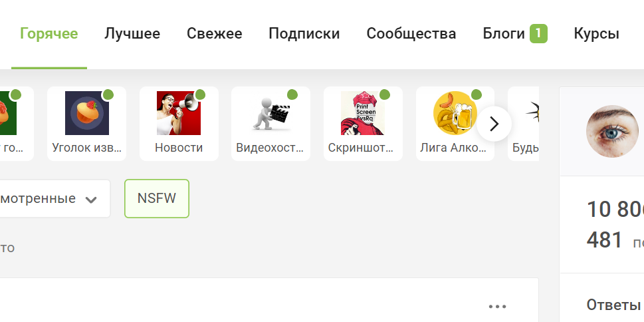
Task: Open the Лига Алко... beer mug community icon
Action: 455,113
